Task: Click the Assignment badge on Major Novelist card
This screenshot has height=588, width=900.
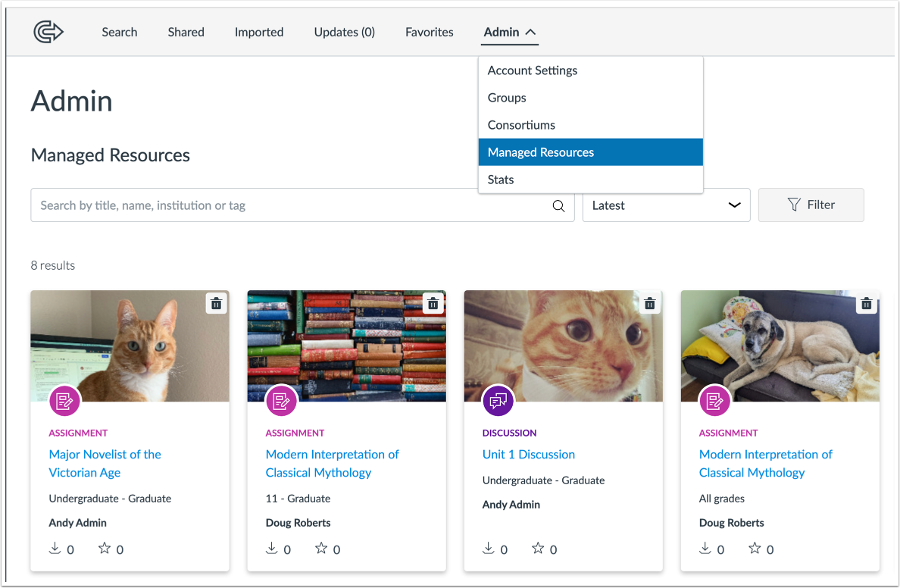Action: click(x=64, y=401)
